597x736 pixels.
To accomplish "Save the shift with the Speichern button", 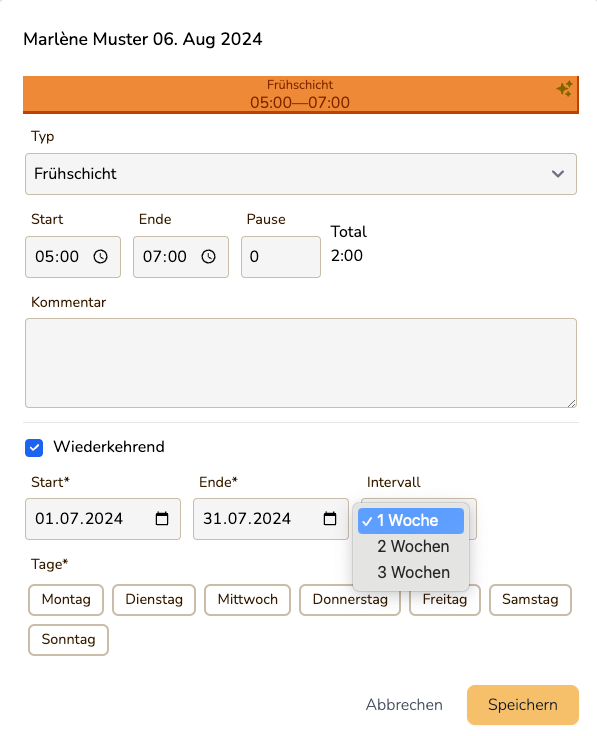I will [523, 705].
